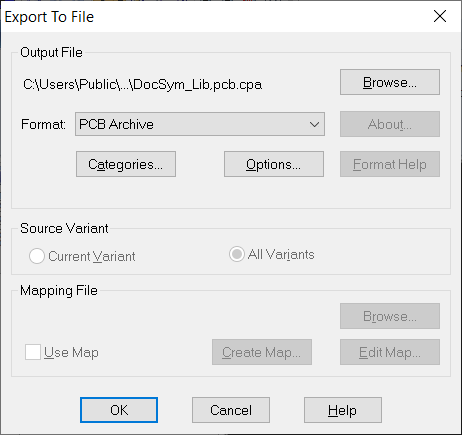
Task: Click the Edit Map button
Action: tap(390, 352)
